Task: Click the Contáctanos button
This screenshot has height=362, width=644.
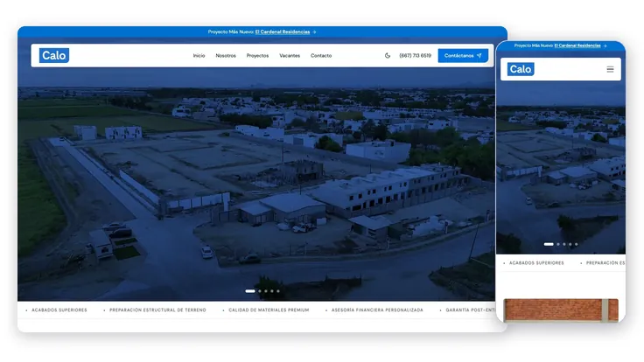Action: click(463, 55)
